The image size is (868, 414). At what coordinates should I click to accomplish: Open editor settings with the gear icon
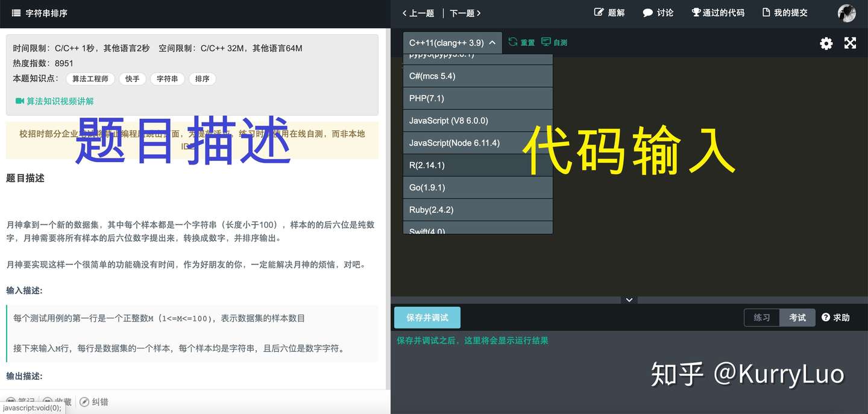(x=826, y=43)
